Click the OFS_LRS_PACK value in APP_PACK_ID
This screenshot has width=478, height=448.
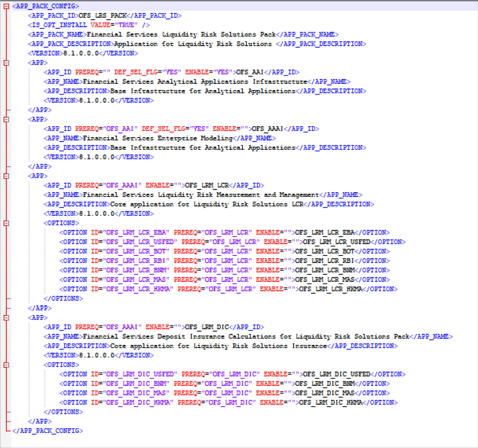click(x=103, y=16)
